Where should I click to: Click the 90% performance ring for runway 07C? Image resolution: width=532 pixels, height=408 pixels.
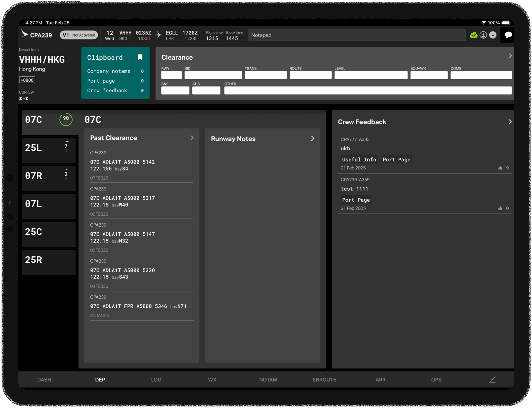tap(66, 119)
